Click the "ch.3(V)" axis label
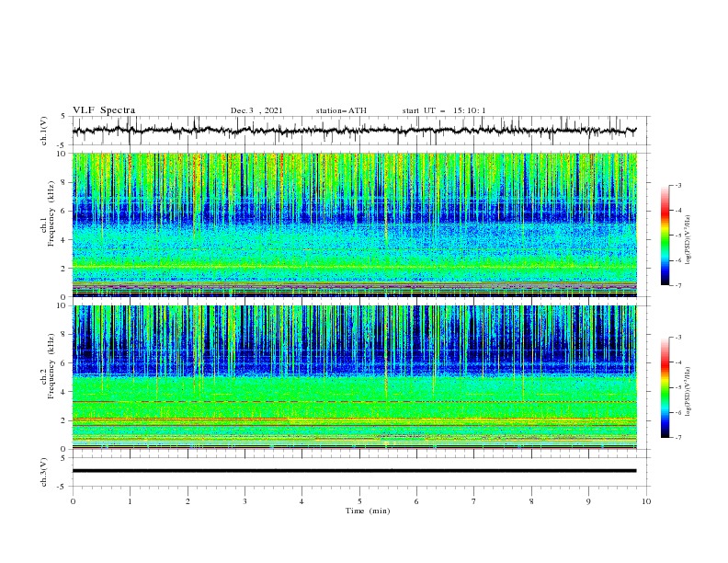The height and width of the screenshot is (563, 728). click(44, 472)
